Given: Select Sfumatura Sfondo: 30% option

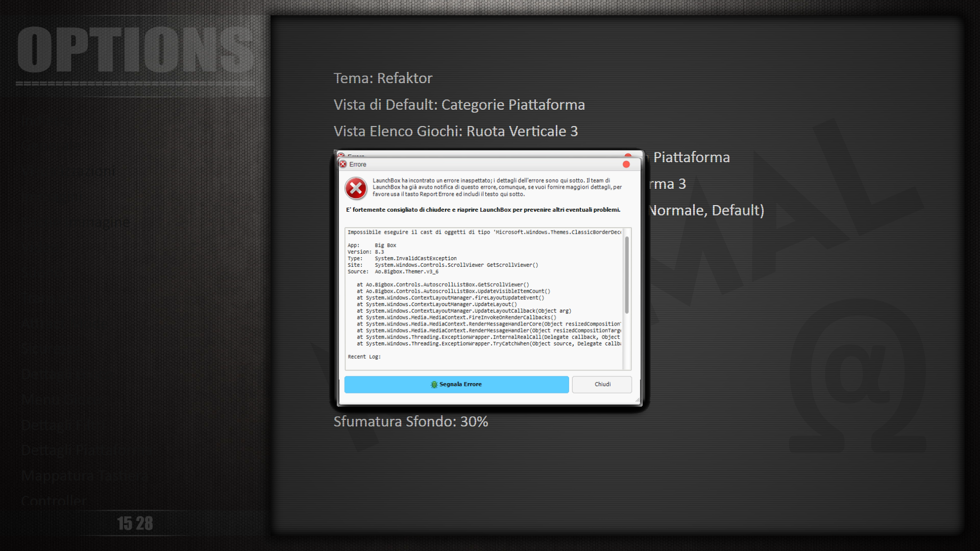Looking at the screenshot, I should (410, 421).
